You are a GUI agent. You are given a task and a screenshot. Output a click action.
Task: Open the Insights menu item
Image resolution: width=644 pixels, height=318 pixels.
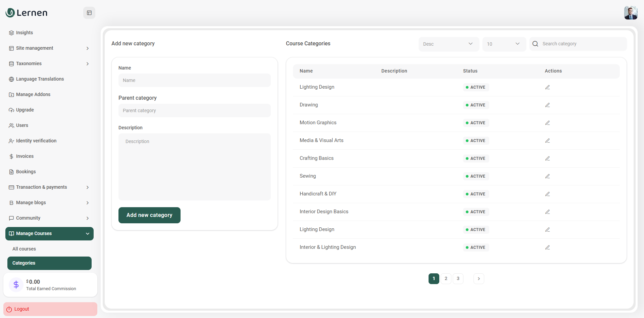24,33
